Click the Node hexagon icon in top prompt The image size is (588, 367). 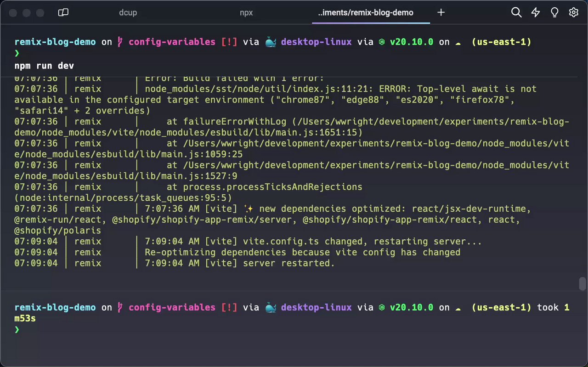coord(381,42)
